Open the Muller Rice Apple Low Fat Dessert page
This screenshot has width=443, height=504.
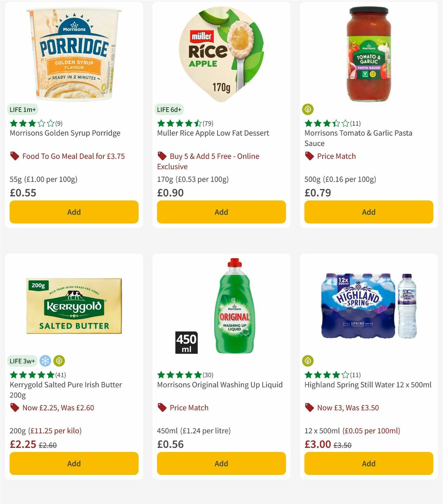[x=213, y=133]
